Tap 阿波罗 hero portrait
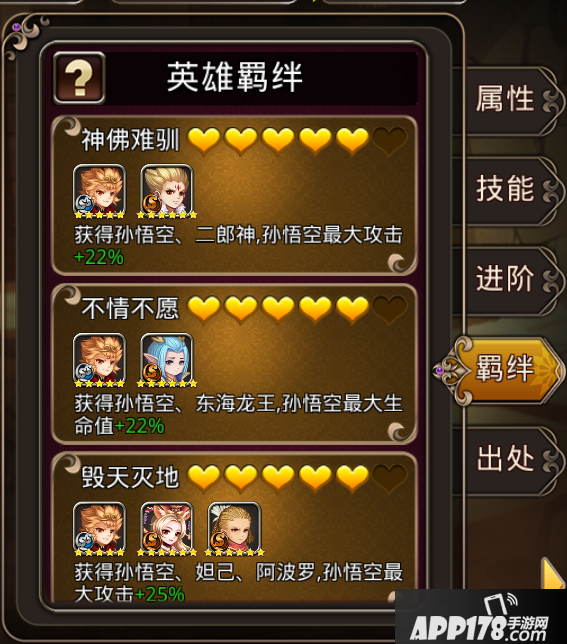Screen dimensions: 567x644 (234, 529)
